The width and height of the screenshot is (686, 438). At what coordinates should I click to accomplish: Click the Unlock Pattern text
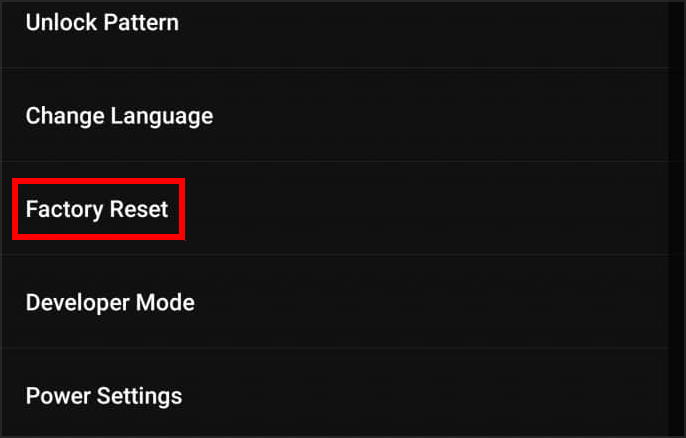[x=102, y=22]
